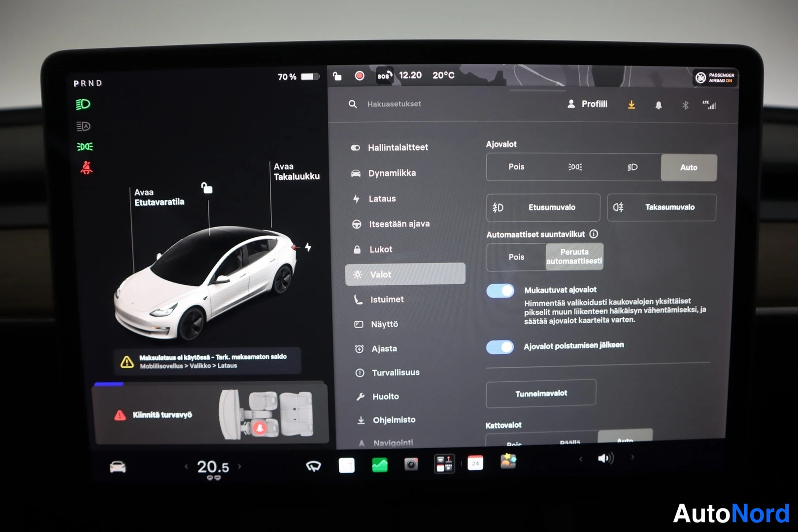Tap the speaker volume icon

[x=605, y=459]
